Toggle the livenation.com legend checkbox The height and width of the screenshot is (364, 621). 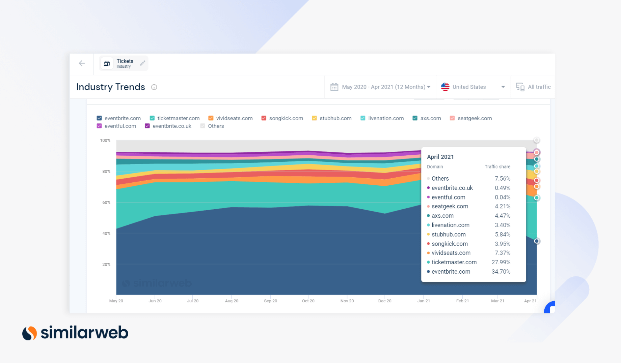tap(363, 118)
